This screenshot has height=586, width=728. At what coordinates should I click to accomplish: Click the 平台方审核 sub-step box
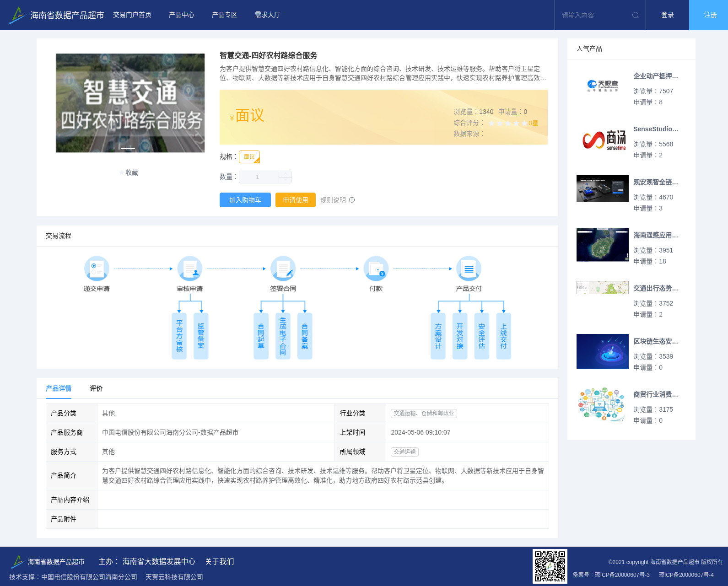click(x=179, y=336)
